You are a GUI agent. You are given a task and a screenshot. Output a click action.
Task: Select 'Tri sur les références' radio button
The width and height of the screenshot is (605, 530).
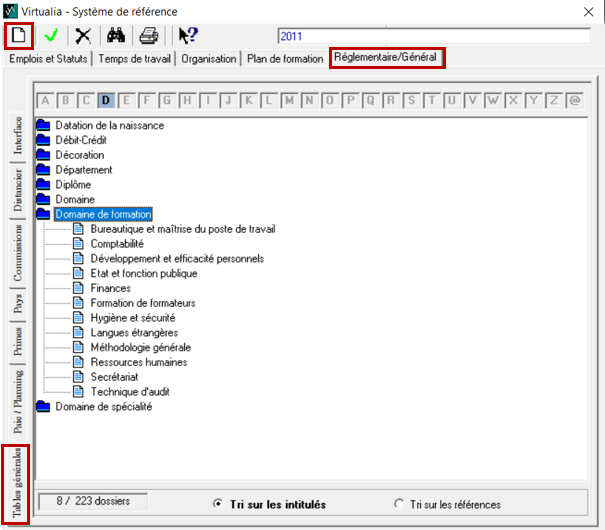[x=400, y=504]
